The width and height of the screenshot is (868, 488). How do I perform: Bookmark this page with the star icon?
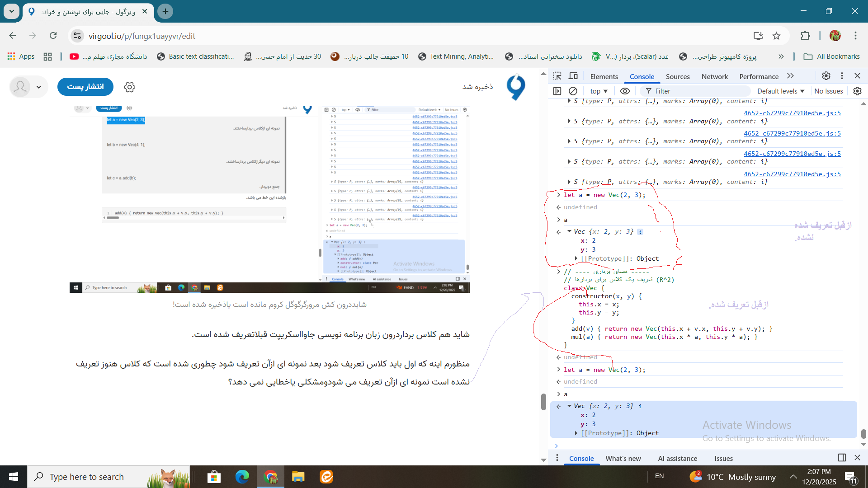pyautogui.click(x=776, y=36)
